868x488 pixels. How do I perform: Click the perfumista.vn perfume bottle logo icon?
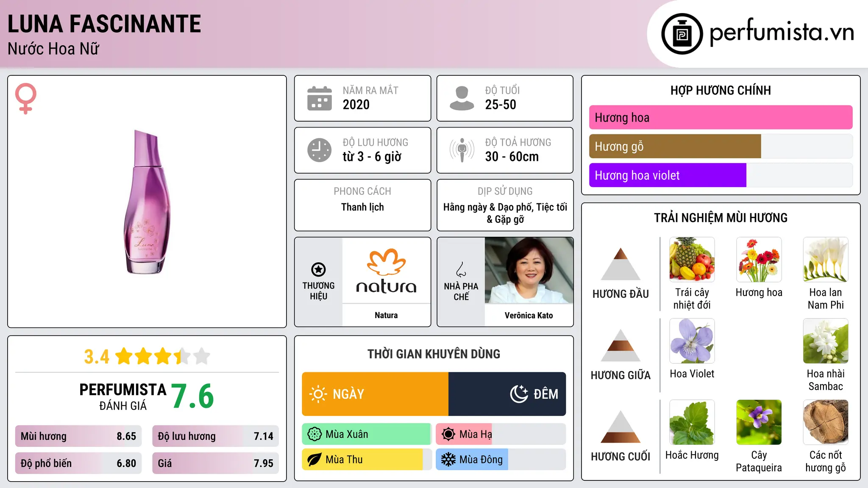click(682, 34)
